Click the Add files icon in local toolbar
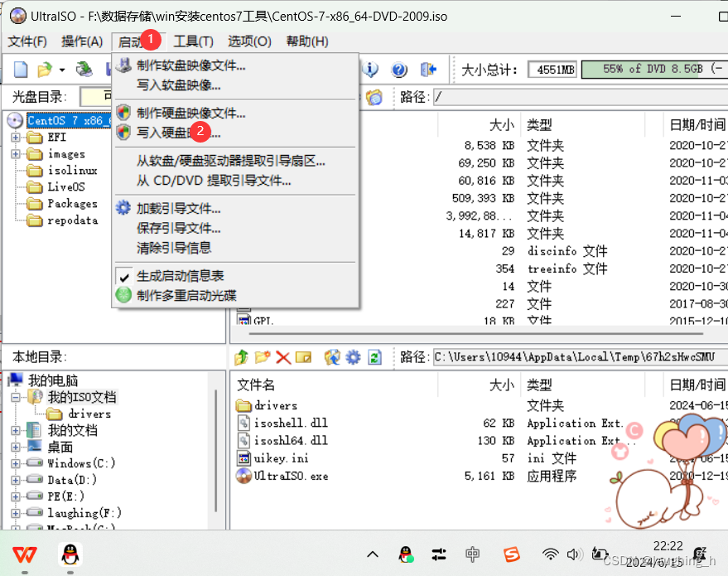Screen dimensions: 728x576 point(332,357)
